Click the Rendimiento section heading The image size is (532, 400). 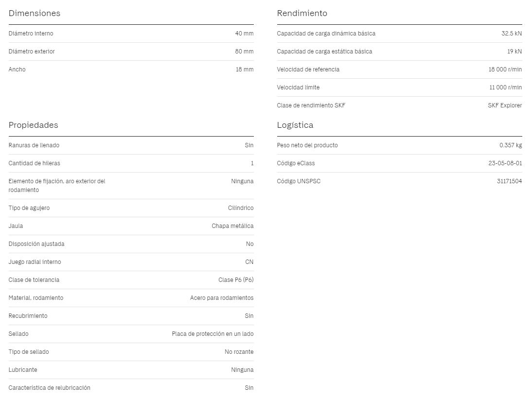tap(302, 13)
